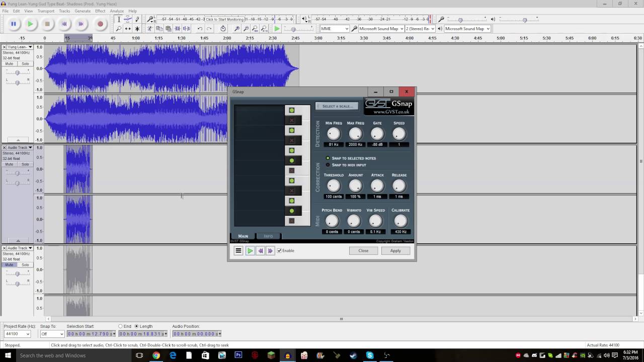Viewport: 644px width, 362px height.
Task: Click the Redo arrow icon
Action: coord(209,29)
